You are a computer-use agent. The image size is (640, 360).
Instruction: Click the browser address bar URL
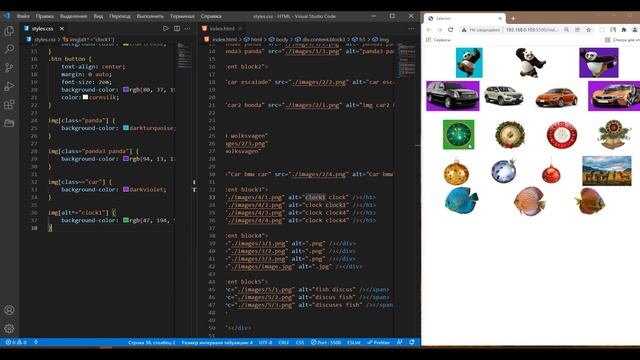pyautogui.click(x=531, y=29)
